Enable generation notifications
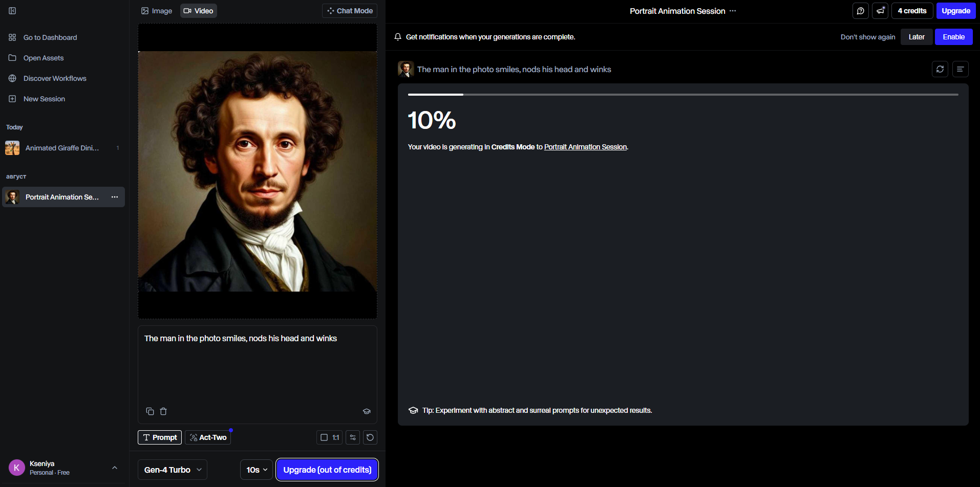Image resolution: width=980 pixels, height=487 pixels. click(x=953, y=37)
